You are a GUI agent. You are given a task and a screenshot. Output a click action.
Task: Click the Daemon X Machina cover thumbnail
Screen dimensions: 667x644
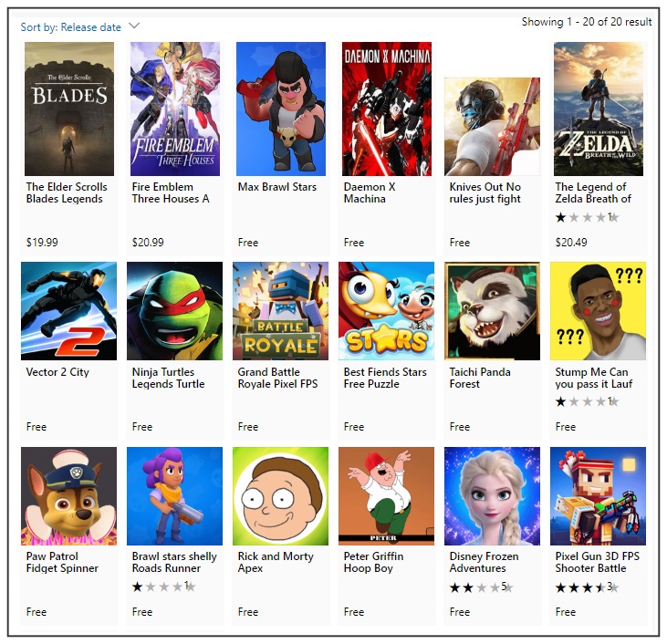tap(387, 109)
